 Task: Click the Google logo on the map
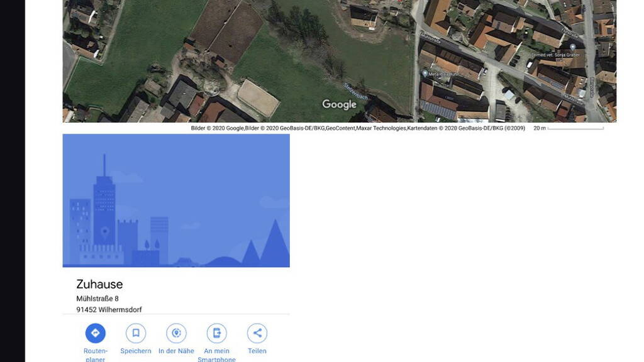point(339,104)
